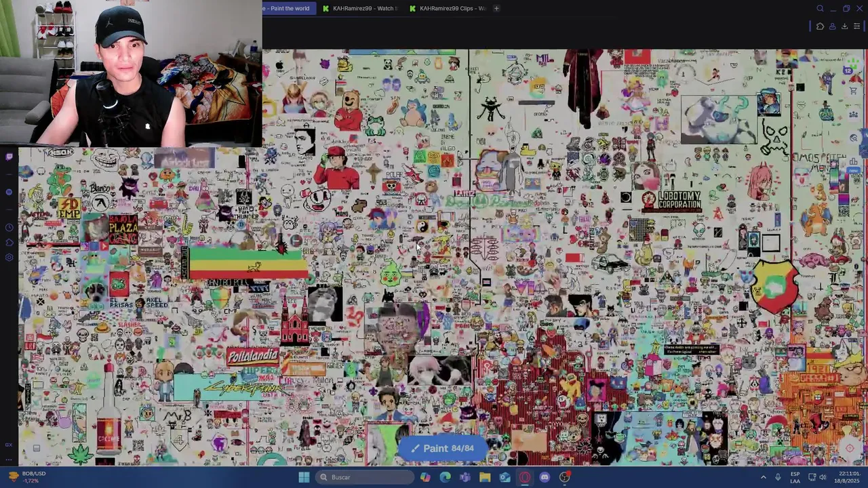Open OBS Studio taskbar icon
868x488 pixels.
pyautogui.click(x=564, y=477)
